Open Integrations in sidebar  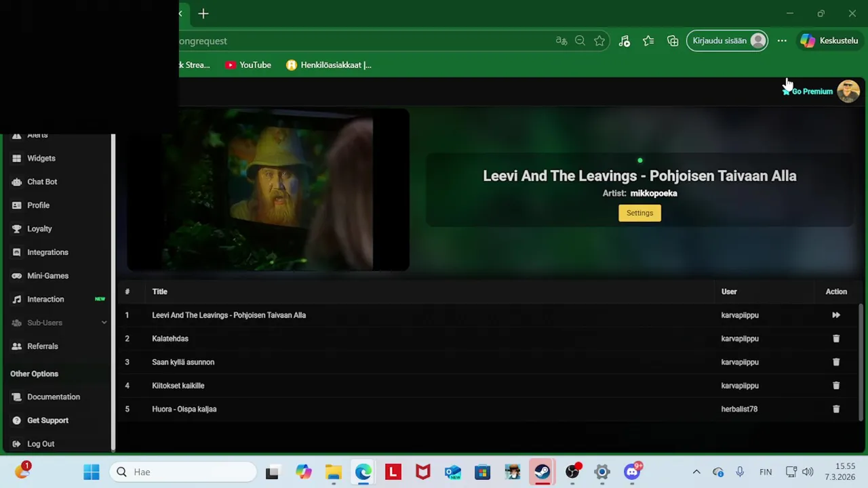point(47,252)
